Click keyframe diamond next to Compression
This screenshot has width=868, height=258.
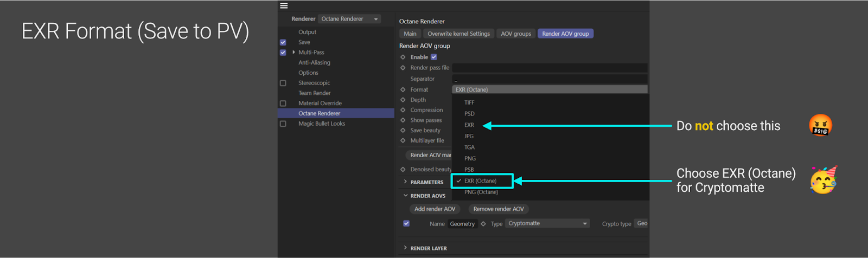(403, 110)
